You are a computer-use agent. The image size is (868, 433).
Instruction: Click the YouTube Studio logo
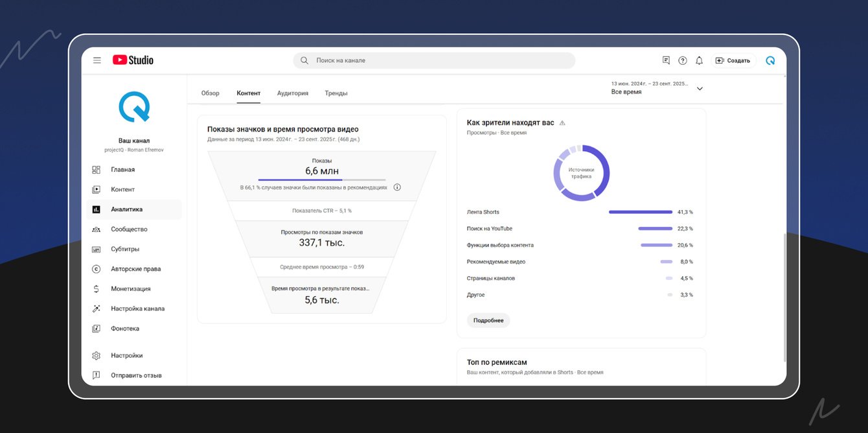click(133, 60)
